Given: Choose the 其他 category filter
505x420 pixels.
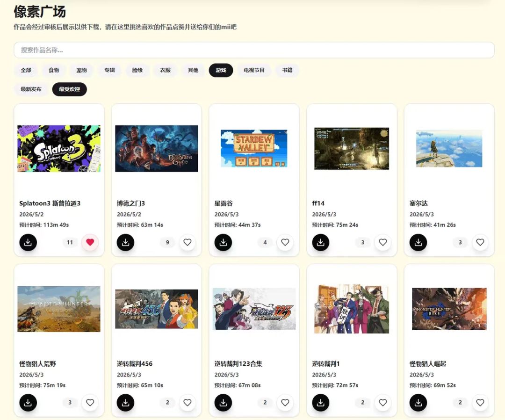Looking at the screenshot, I should 193,70.
